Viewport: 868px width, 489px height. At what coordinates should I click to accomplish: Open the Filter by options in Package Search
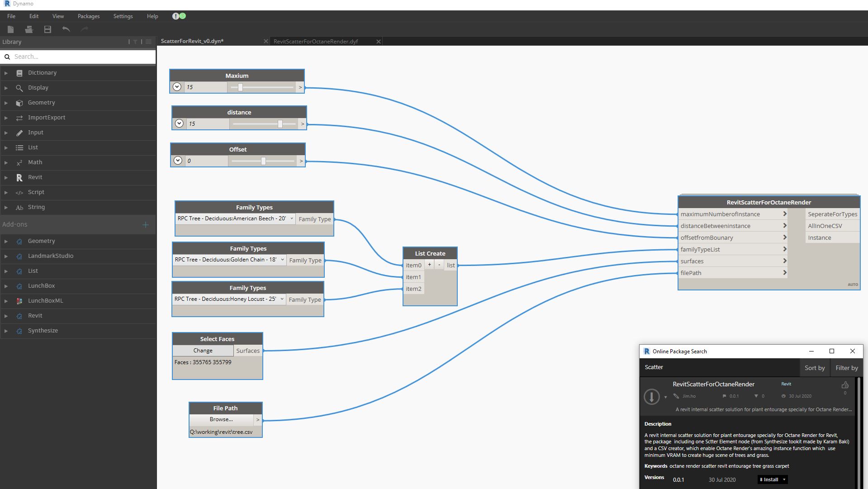847,368
